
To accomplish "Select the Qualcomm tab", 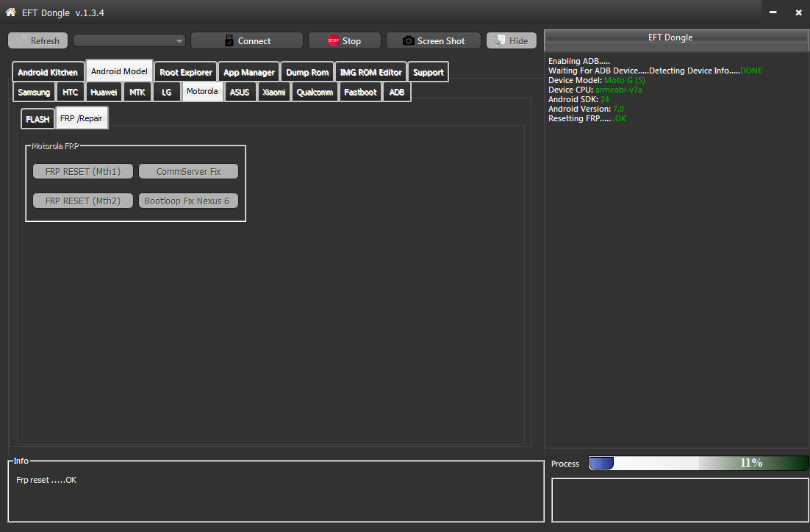I will (x=315, y=92).
